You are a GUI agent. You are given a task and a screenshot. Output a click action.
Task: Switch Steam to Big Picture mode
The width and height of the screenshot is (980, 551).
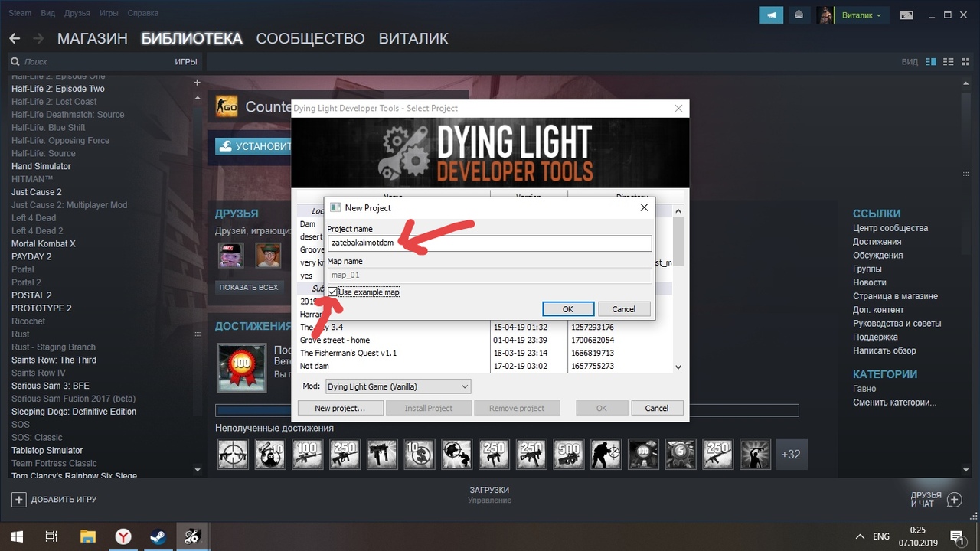[x=906, y=15]
